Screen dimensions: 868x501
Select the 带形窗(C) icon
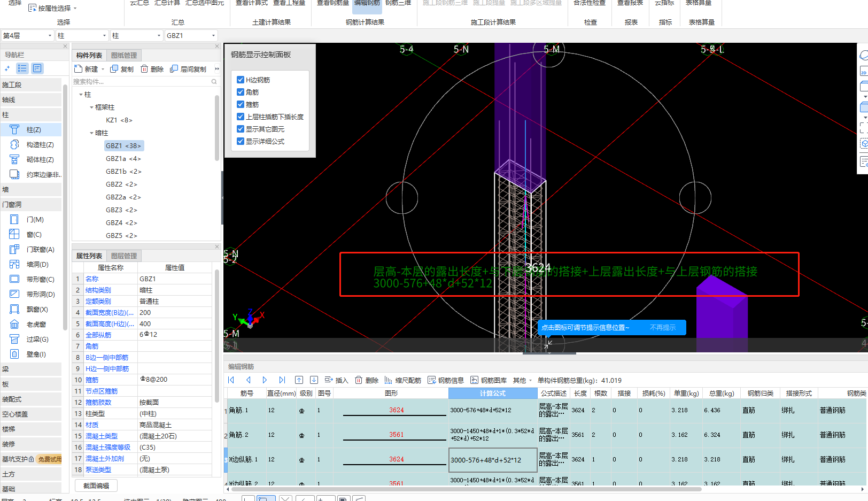pos(14,279)
